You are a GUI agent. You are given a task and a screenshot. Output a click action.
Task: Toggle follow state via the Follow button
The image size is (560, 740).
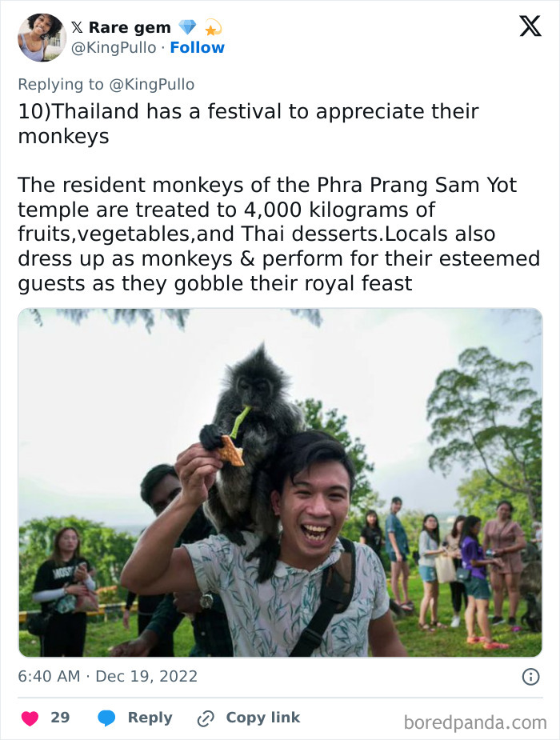198,47
